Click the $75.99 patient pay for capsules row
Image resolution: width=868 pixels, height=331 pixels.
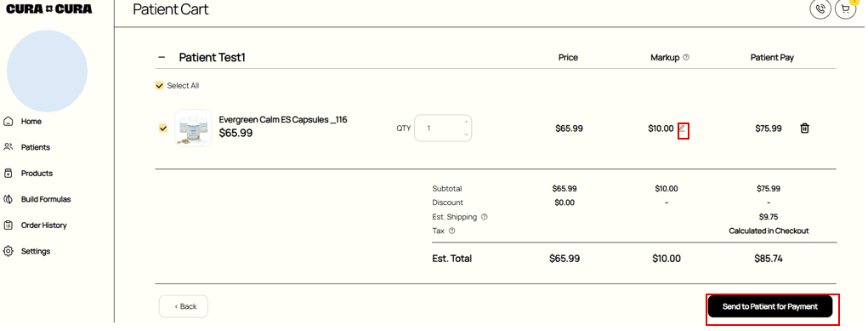tap(769, 128)
